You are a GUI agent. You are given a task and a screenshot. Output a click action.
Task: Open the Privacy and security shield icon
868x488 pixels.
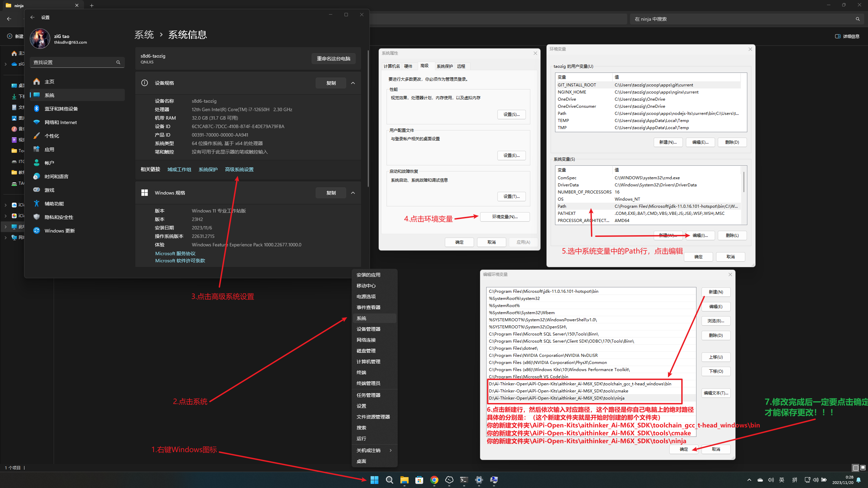pos(37,217)
